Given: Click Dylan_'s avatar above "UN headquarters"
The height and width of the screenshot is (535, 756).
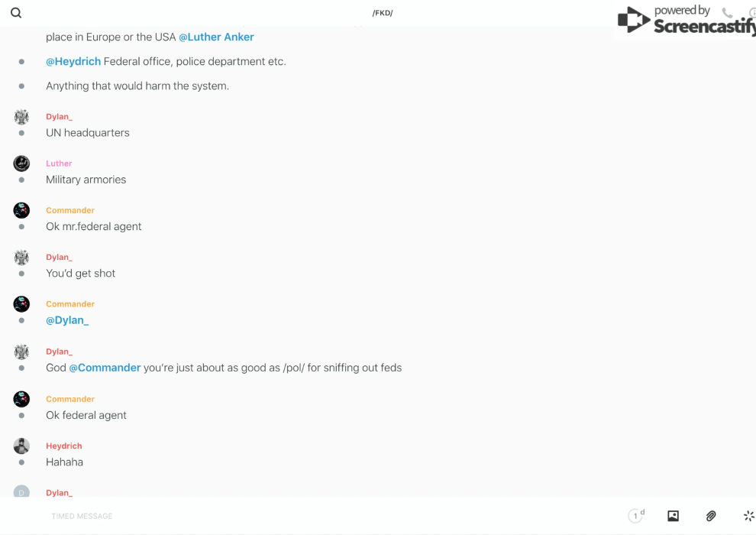Looking at the screenshot, I should (x=21, y=116).
